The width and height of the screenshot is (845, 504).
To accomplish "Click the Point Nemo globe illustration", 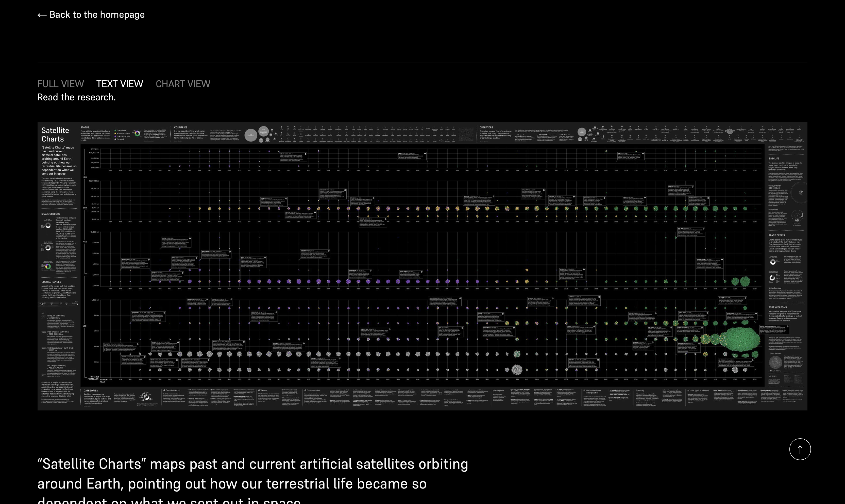I will tap(797, 216).
